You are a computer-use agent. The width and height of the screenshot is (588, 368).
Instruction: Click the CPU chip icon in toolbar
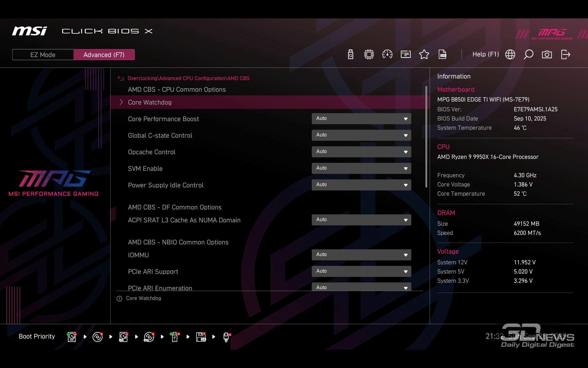(x=369, y=55)
